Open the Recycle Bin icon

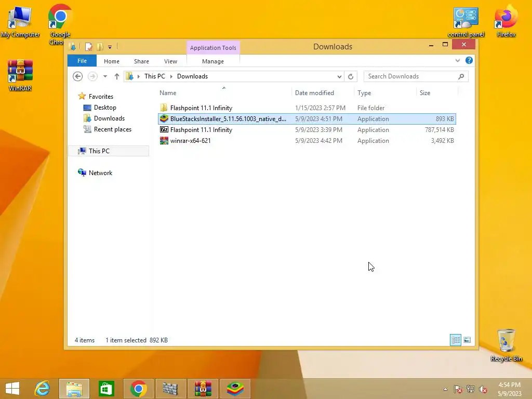pyautogui.click(x=506, y=345)
